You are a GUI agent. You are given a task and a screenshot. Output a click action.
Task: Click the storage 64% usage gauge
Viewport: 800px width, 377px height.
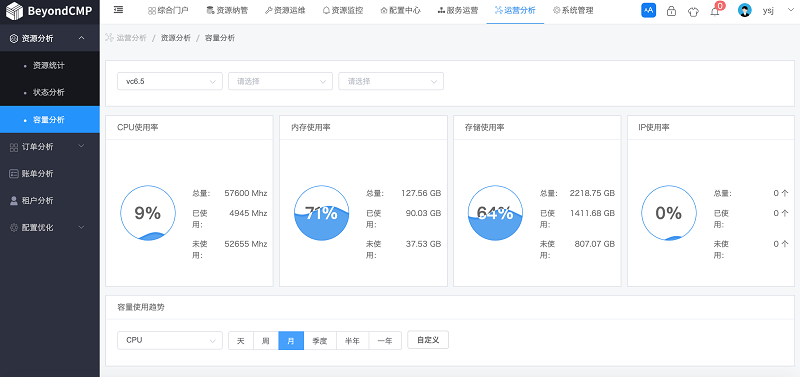click(495, 213)
